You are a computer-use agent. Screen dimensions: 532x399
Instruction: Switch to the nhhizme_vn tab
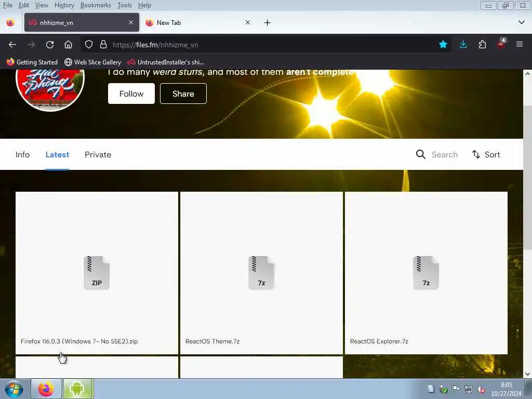[x=82, y=22]
